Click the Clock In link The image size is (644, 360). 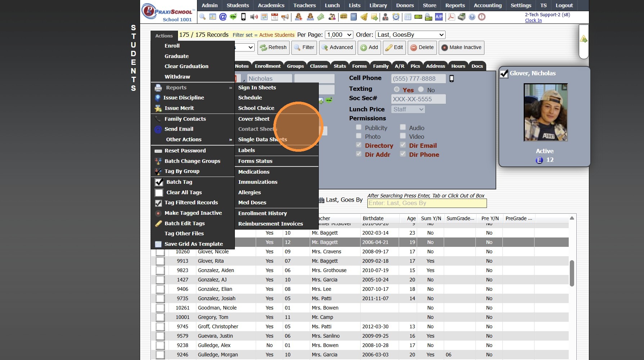533,21
